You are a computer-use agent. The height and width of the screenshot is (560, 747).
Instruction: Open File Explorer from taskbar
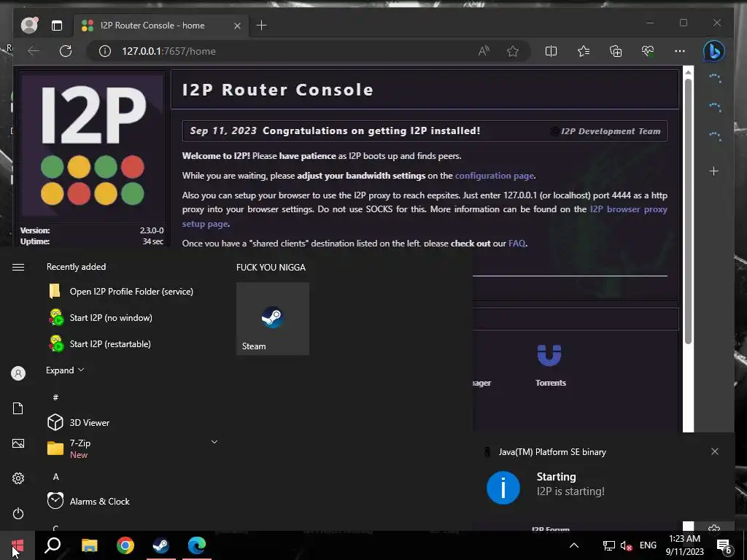pos(89,545)
